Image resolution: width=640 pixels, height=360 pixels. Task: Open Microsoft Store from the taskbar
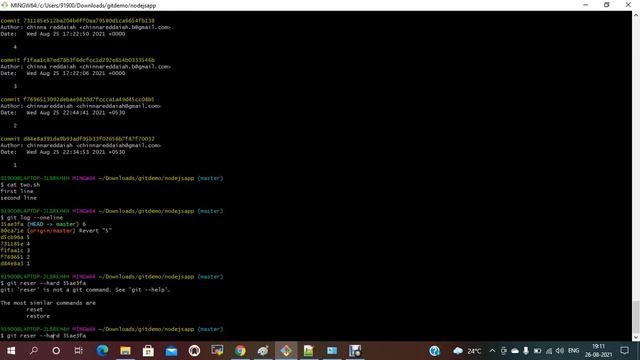tap(148, 351)
